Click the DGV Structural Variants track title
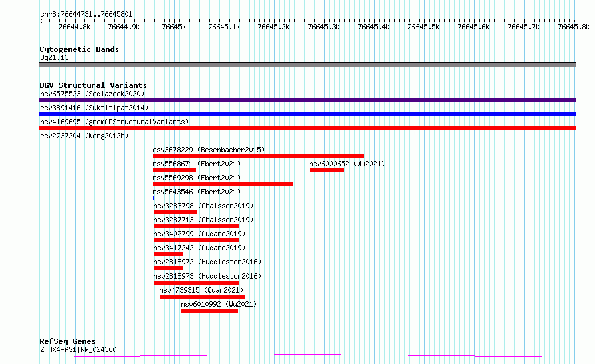This screenshot has height=364, width=595. click(x=94, y=85)
